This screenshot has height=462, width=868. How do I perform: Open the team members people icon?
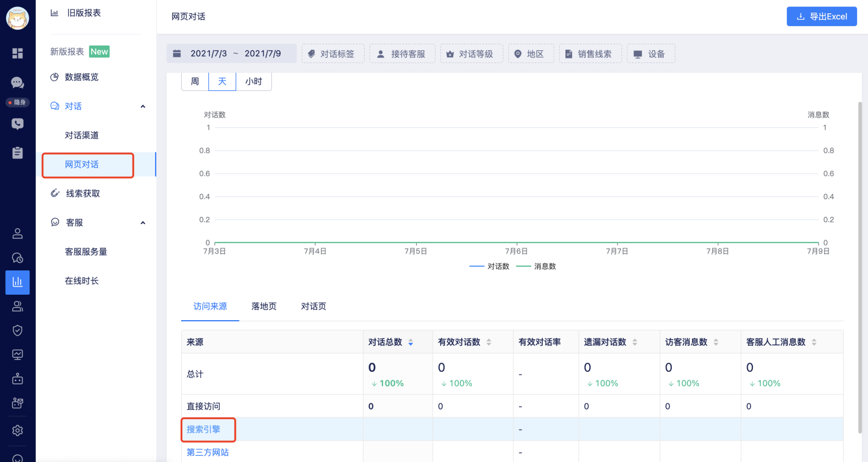pos(17,306)
